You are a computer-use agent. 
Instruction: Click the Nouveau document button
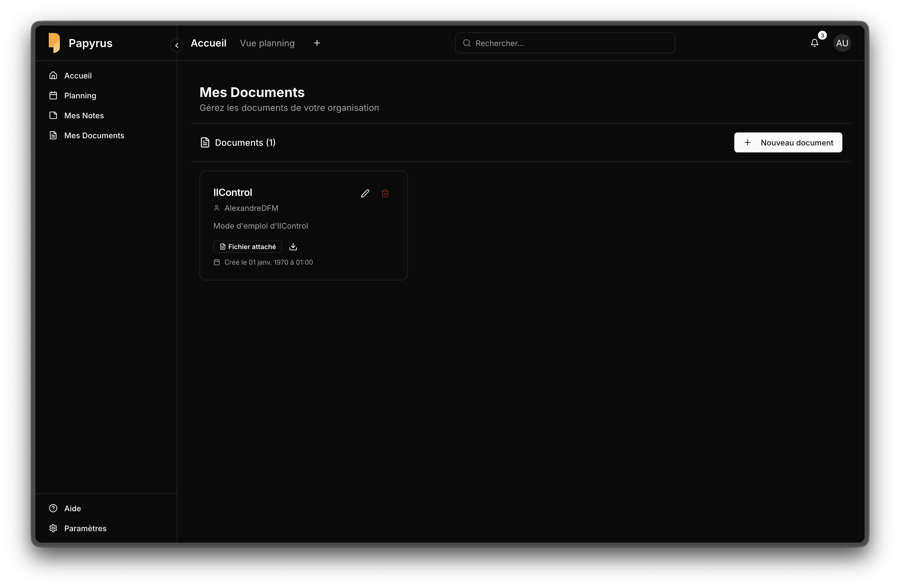(788, 142)
